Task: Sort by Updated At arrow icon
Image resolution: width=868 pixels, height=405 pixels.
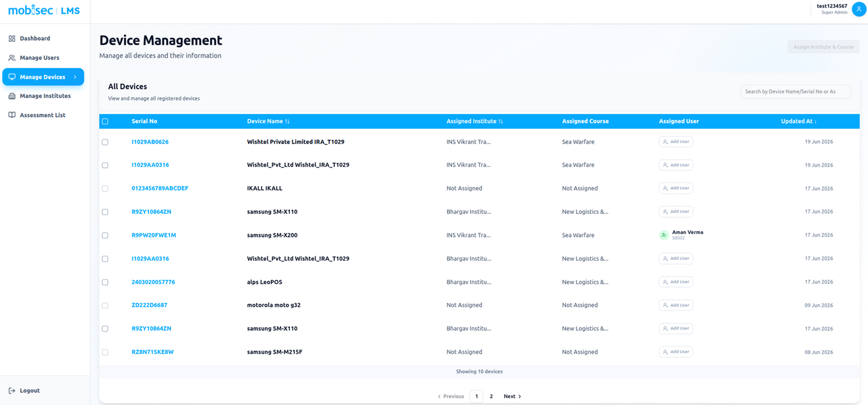Action: coord(816,121)
